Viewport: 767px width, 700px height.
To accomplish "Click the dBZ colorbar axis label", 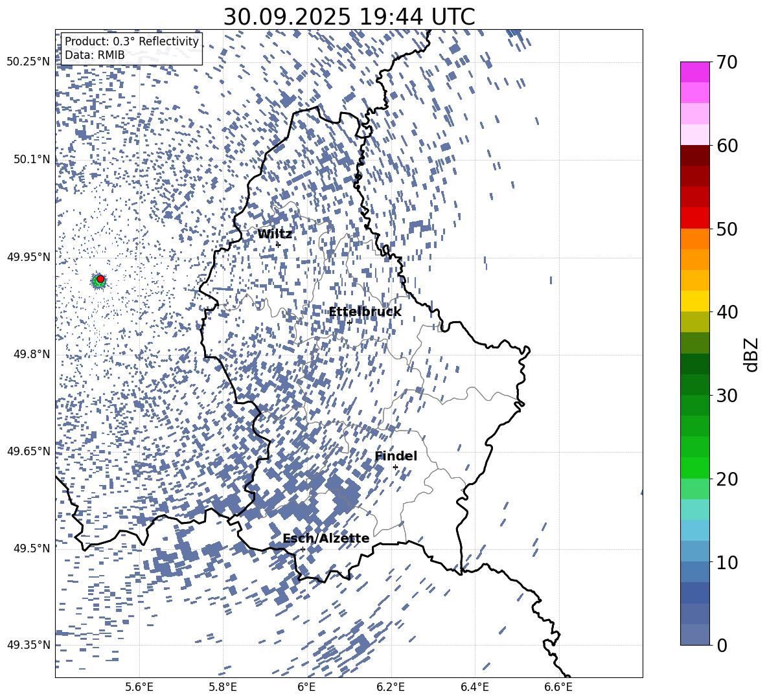I will click(751, 354).
